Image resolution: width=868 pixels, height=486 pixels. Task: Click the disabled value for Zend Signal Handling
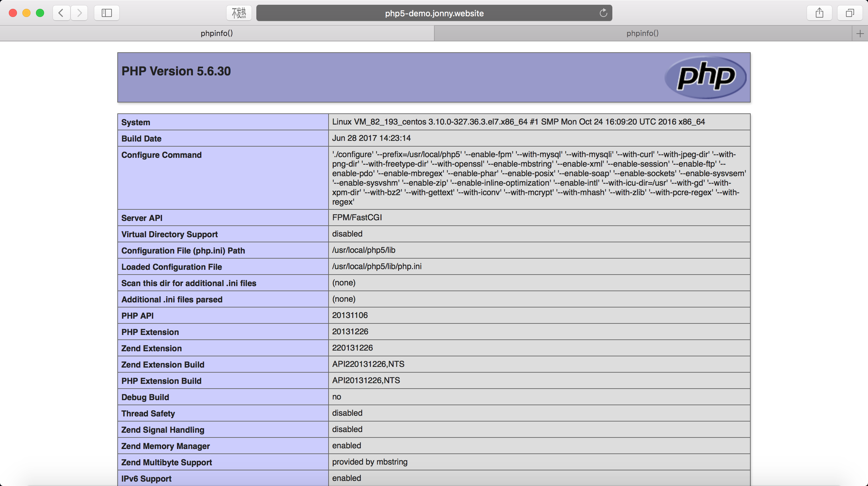[347, 429]
